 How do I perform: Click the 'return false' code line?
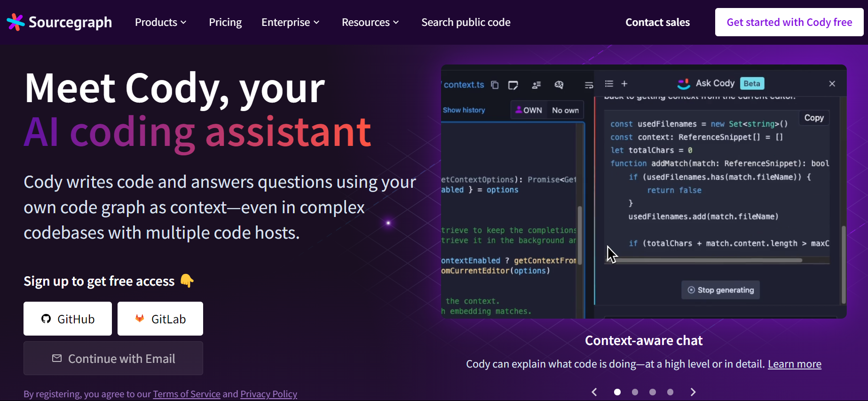point(674,190)
